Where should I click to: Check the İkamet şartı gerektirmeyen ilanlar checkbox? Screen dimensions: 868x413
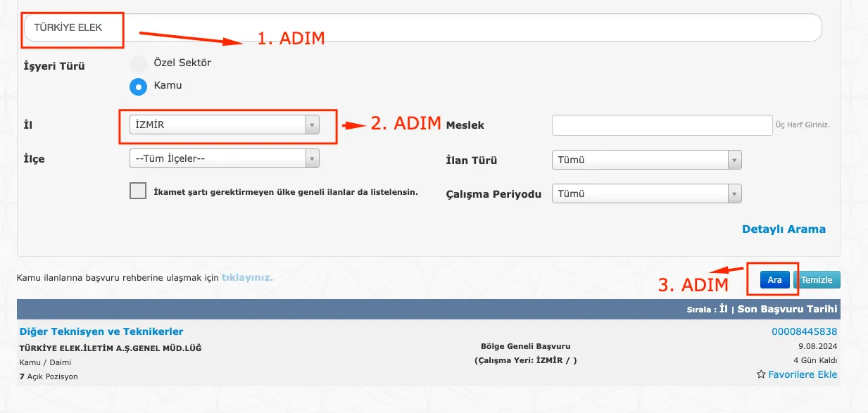(138, 191)
